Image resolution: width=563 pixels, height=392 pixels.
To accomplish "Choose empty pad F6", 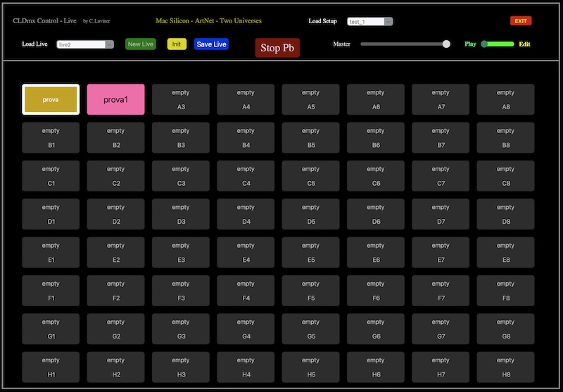I will (376, 291).
